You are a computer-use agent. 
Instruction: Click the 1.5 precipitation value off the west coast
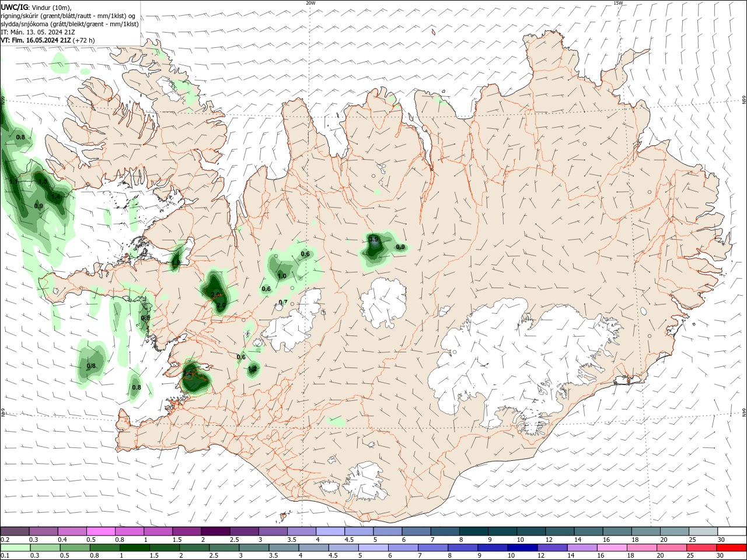coord(43,182)
